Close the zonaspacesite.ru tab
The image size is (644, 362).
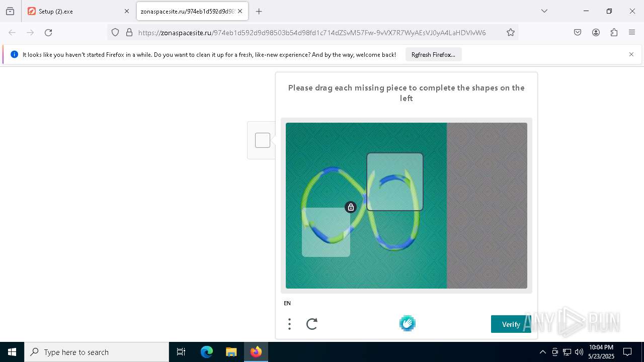(x=240, y=11)
